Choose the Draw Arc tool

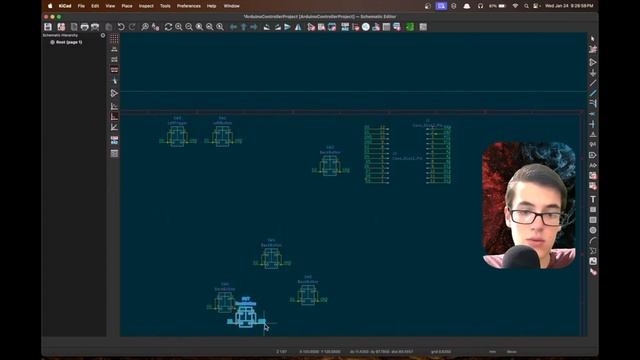[593, 240]
